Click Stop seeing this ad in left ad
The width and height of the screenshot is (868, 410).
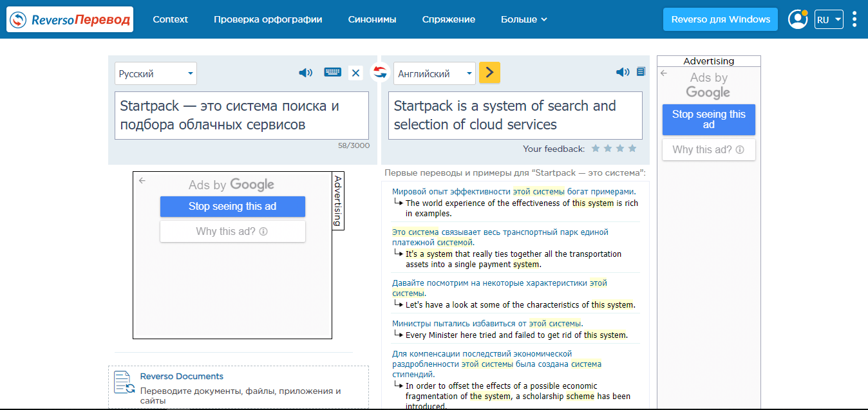click(x=232, y=207)
